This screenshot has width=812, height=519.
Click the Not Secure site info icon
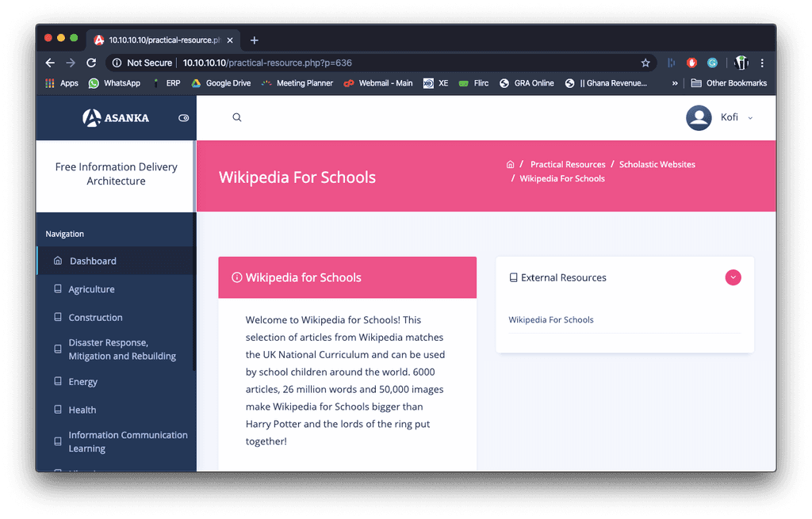pyautogui.click(x=117, y=63)
